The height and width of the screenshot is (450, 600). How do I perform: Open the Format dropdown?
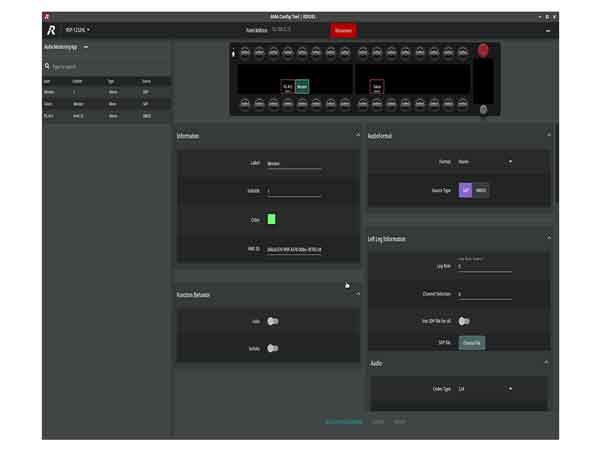pos(485,162)
